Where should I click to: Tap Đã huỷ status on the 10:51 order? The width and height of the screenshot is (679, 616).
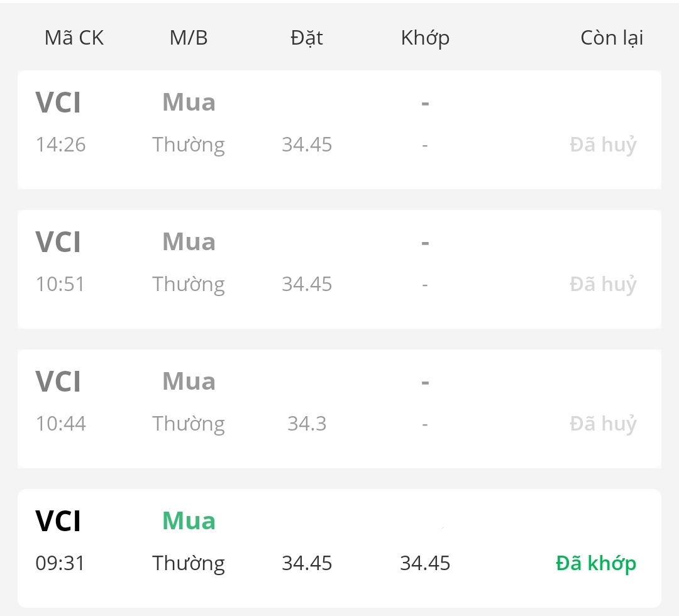point(603,285)
